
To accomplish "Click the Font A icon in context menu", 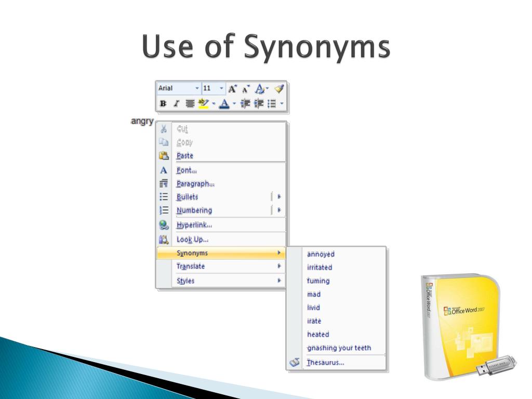I will tap(164, 170).
